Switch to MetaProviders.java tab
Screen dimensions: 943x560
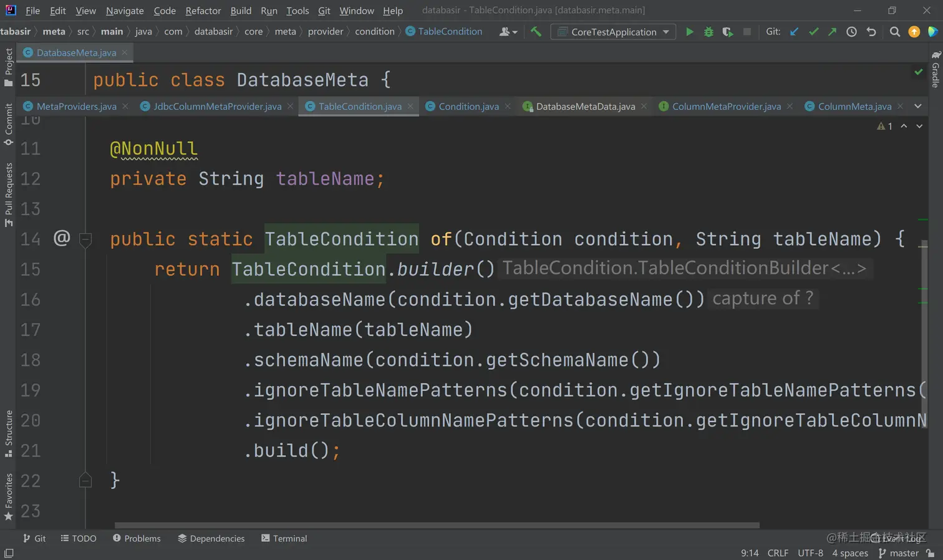76,106
